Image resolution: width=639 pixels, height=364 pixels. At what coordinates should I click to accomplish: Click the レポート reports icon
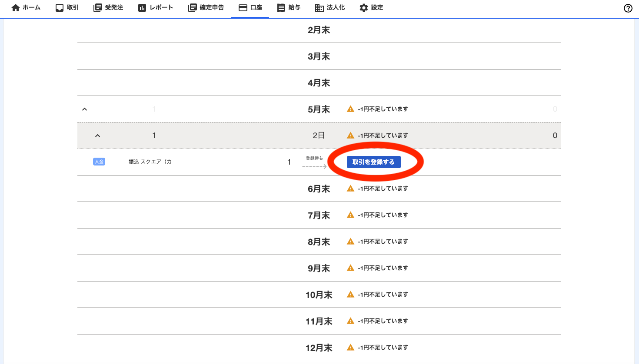click(141, 7)
